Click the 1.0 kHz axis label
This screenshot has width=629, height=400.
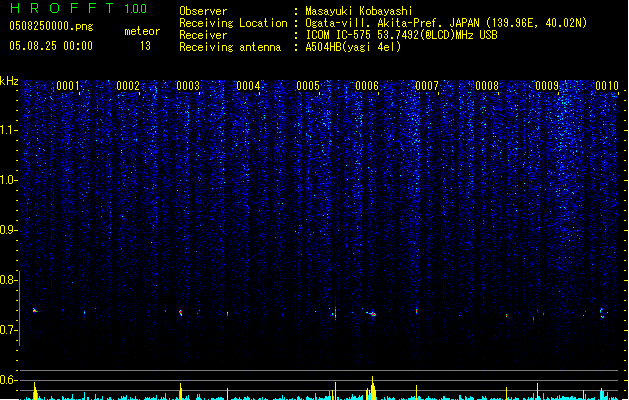tap(9, 180)
